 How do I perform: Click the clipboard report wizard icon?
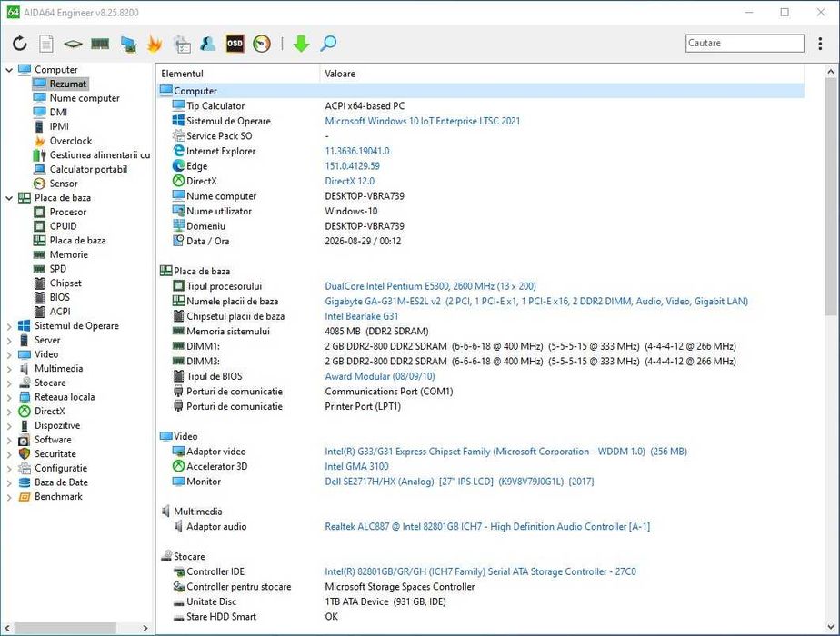(182, 44)
